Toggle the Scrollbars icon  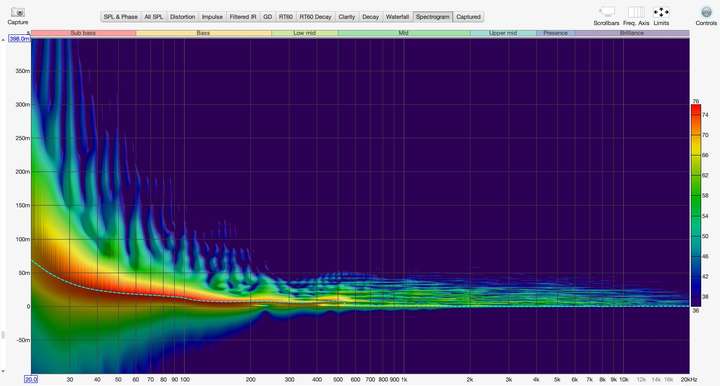coord(606,12)
